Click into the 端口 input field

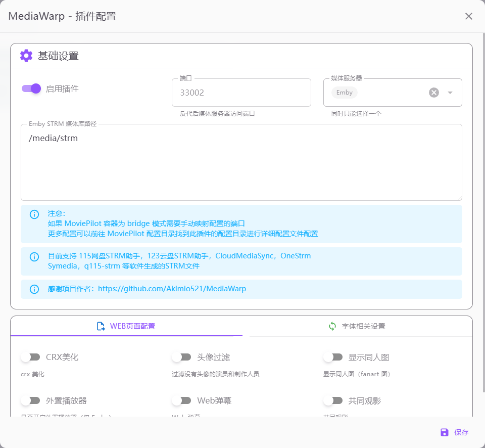(241, 93)
